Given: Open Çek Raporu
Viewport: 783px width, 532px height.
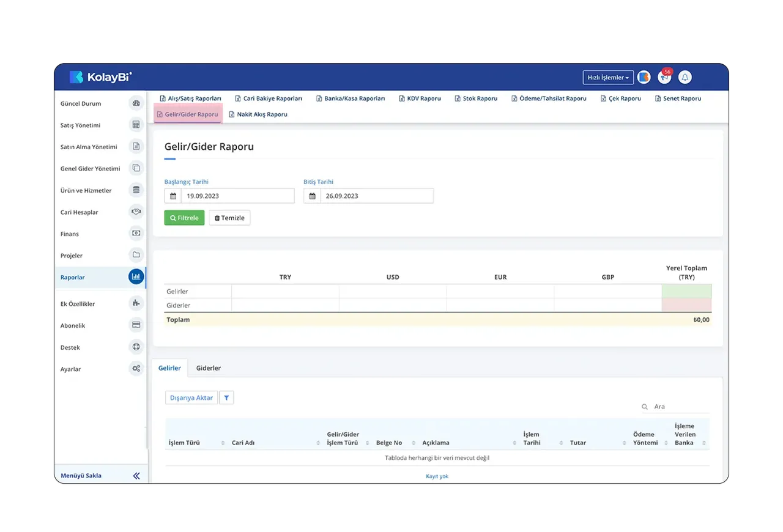Looking at the screenshot, I should 620,98.
